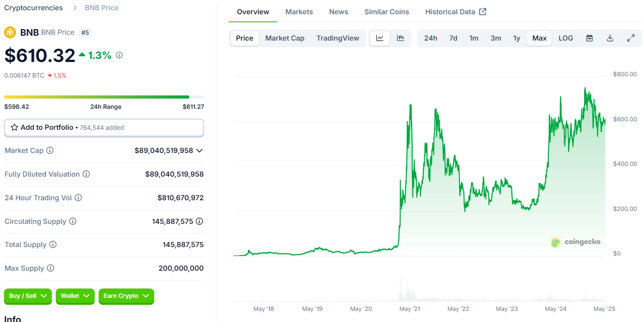Viewport: 644px width, 322px height.
Task: Set chart range to 3m
Action: click(x=496, y=38)
